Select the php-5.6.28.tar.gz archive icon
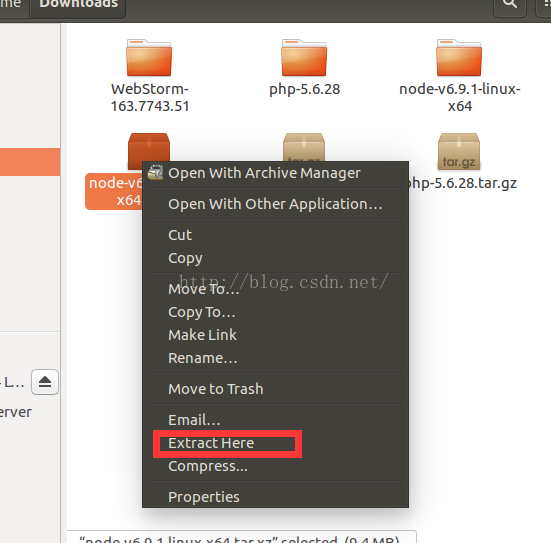The image size is (551, 543). (x=459, y=151)
